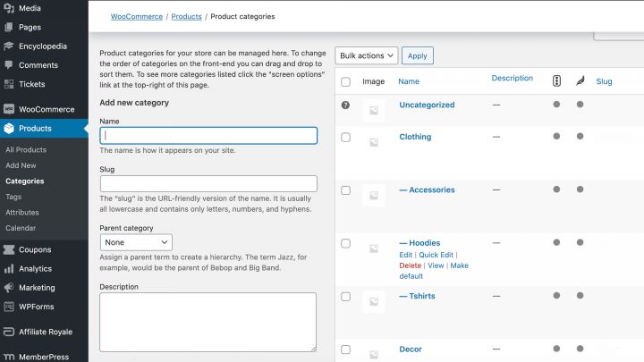The height and width of the screenshot is (362, 644).
Task: Click the Marketing megaphone icon
Action: (9, 288)
